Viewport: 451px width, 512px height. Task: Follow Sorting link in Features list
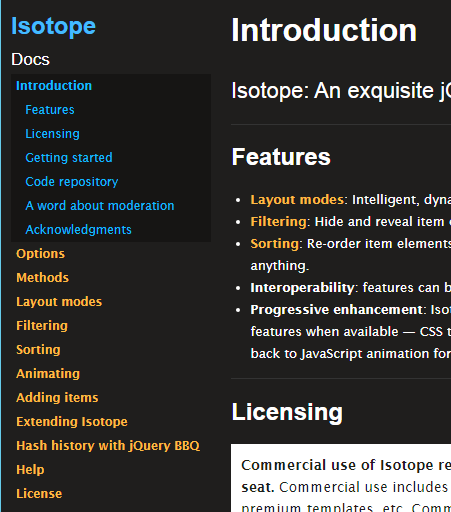point(275,244)
